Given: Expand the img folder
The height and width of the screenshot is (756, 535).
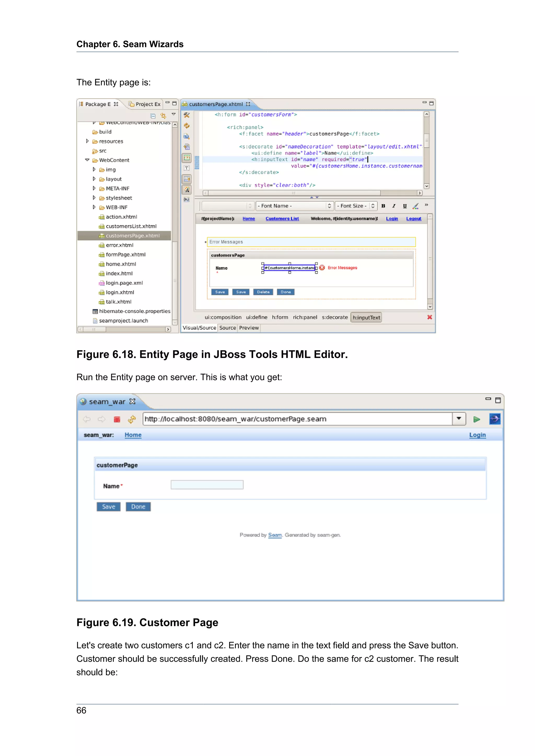Looking at the screenshot, I should click(x=94, y=170).
